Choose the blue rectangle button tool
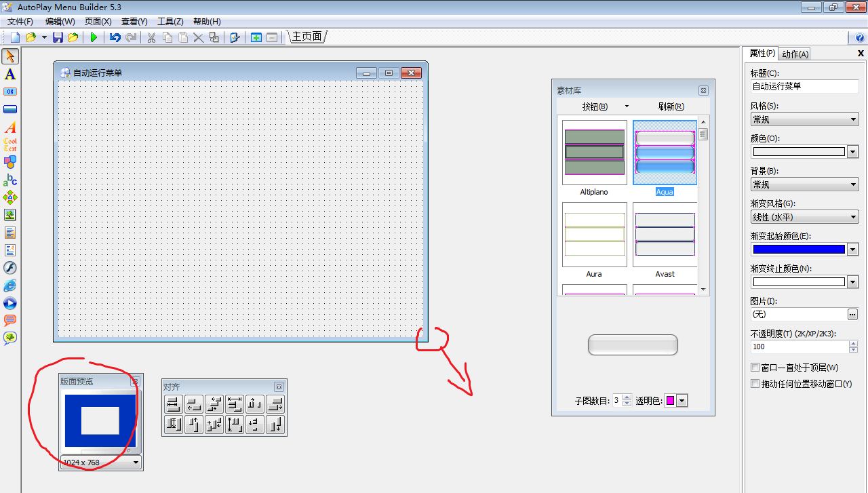Image resolution: width=868 pixels, height=493 pixels. 10,109
